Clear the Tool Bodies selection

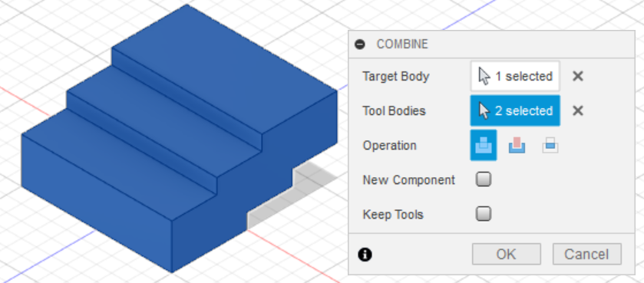tap(578, 110)
